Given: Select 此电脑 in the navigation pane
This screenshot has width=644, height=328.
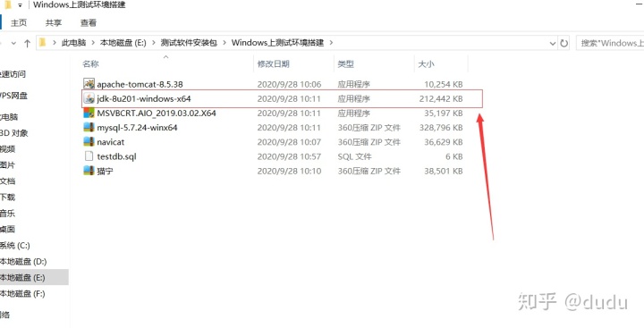Looking at the screenshot, I should click(9, 117).
